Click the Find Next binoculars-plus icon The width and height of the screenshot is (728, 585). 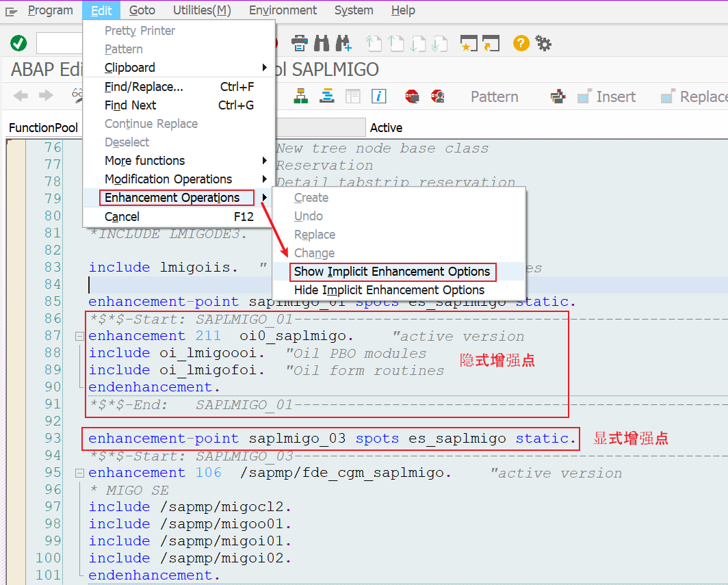click(x=343, y=43)
